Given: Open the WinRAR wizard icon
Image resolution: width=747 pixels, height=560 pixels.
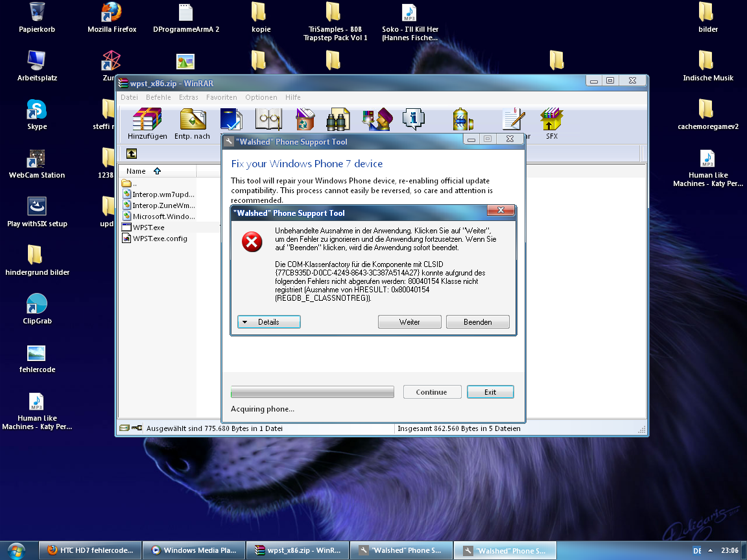Looking at the screenshot, I should pos(377,119).
